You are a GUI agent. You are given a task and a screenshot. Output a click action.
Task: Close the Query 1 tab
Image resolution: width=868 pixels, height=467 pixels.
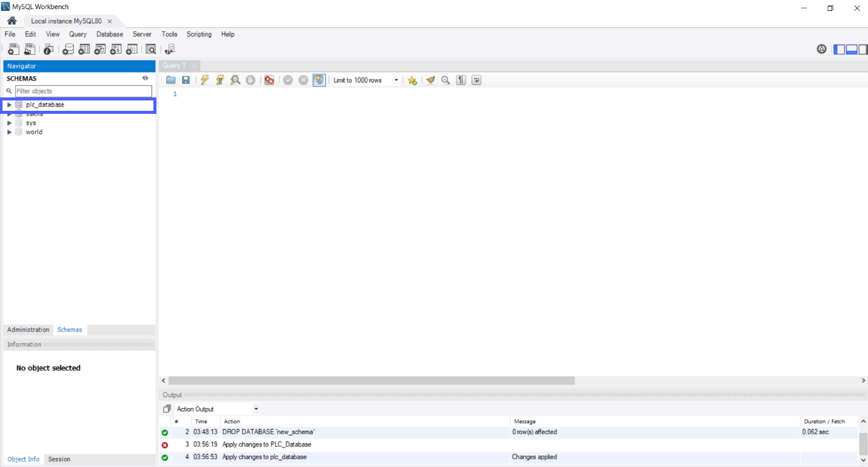194,66
